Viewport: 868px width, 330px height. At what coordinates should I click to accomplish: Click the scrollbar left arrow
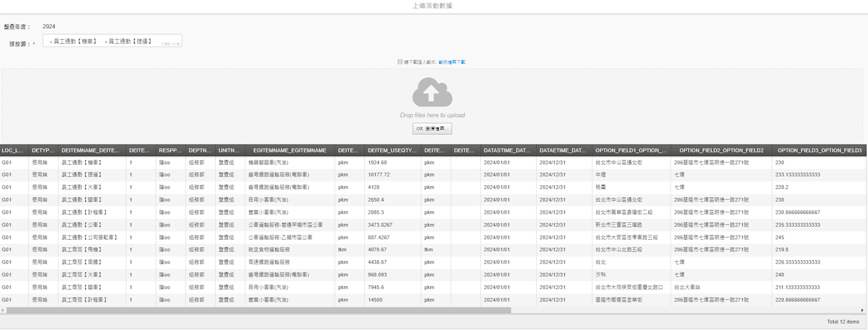pyautogui.click(x=3, y=310)
